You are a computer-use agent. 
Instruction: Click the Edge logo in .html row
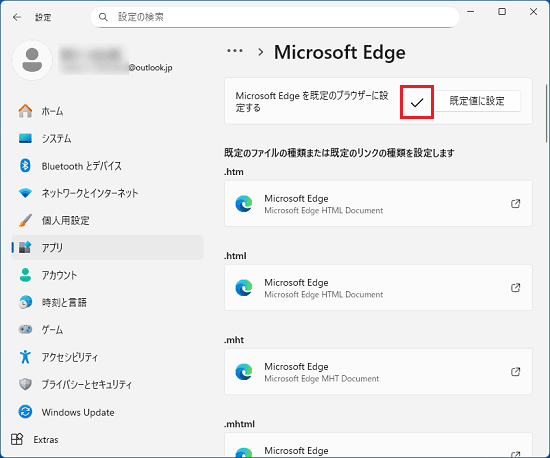[x=244, y=288]
